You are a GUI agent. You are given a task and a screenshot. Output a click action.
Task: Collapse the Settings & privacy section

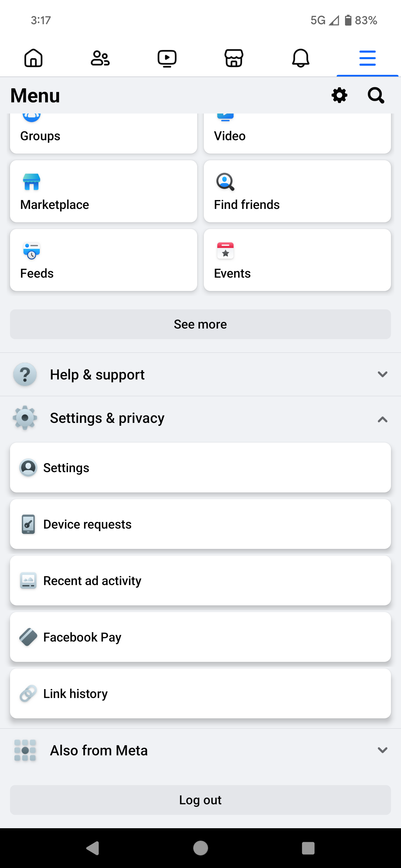pos(200,418)
